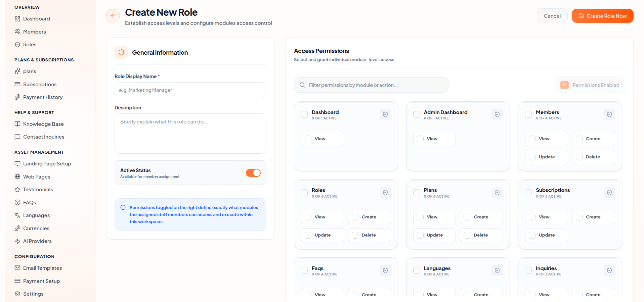Go to Knowledge Base in sidebar
The image size is (644, 302).
43,124
